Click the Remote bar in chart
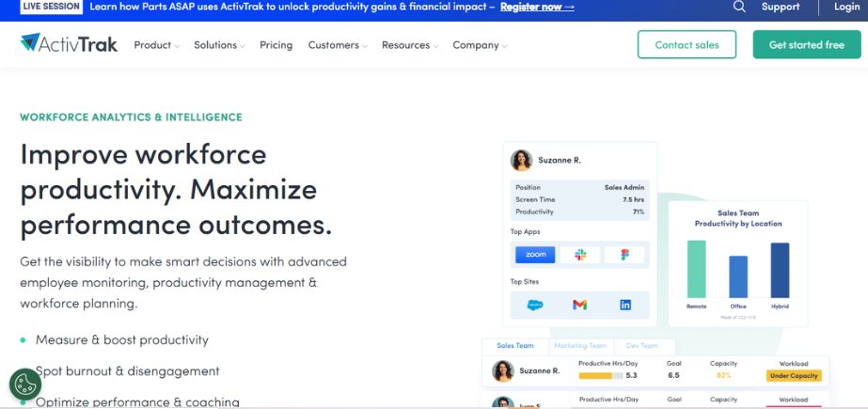868x409 pixels. tap(697, 269)
